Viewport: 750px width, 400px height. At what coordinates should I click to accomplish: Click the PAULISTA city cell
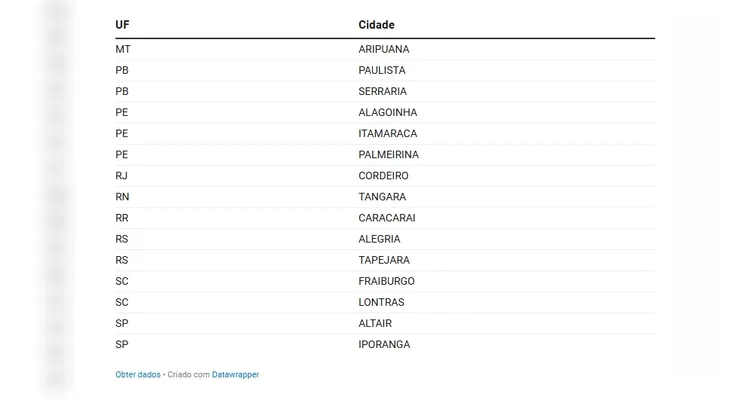[382, 70]
